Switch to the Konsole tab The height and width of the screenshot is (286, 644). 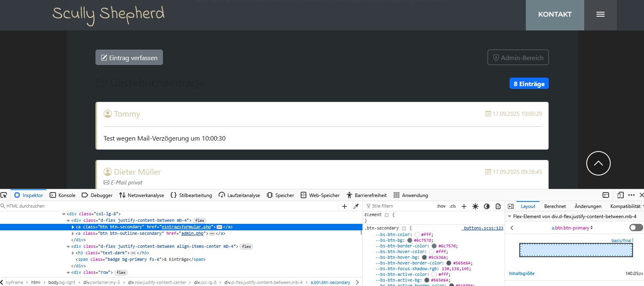63,195
